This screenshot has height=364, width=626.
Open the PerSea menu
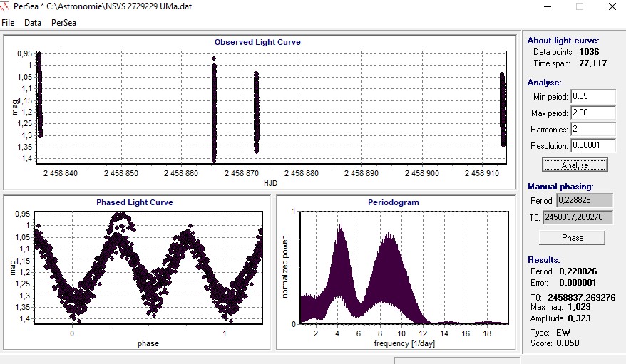[63, 23]
